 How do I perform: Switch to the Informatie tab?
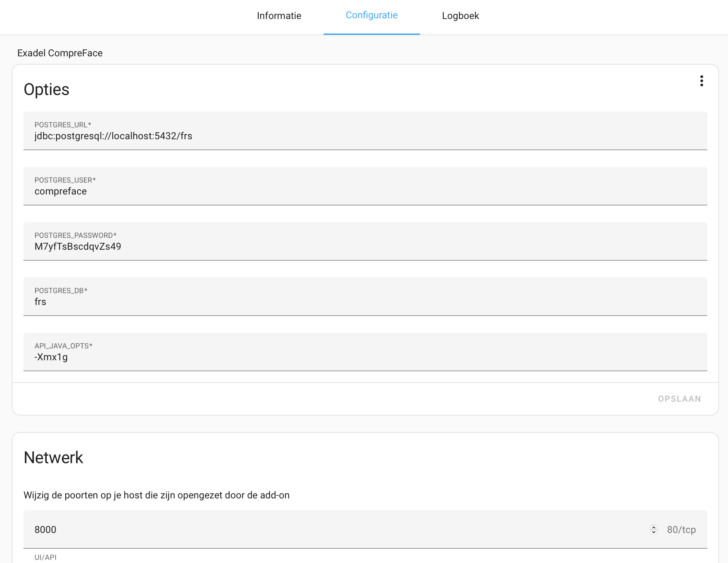(279, 16)
